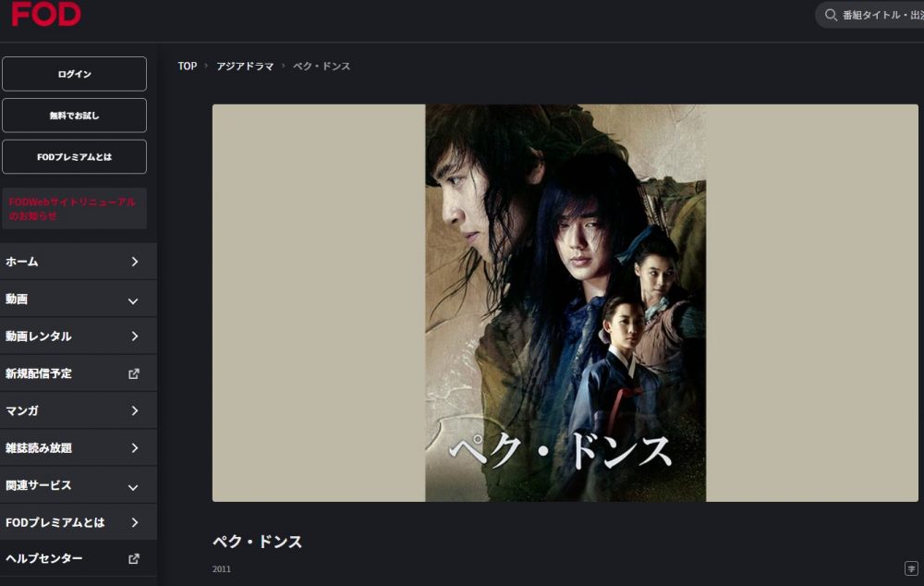Image resolution: width=924 pixels, height=586 pixels.
Task: Expand the 関連サービス section chevron
Action: pyautogui.click(x=133, y=487)
